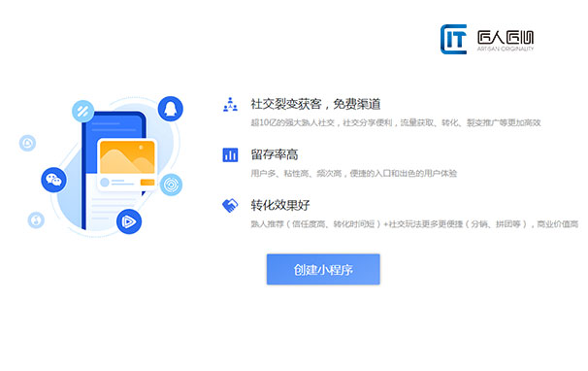588x371 pixels.
Task: Click the 创建小程序 button
Action: pyautogui.click(x=323, y=269)
